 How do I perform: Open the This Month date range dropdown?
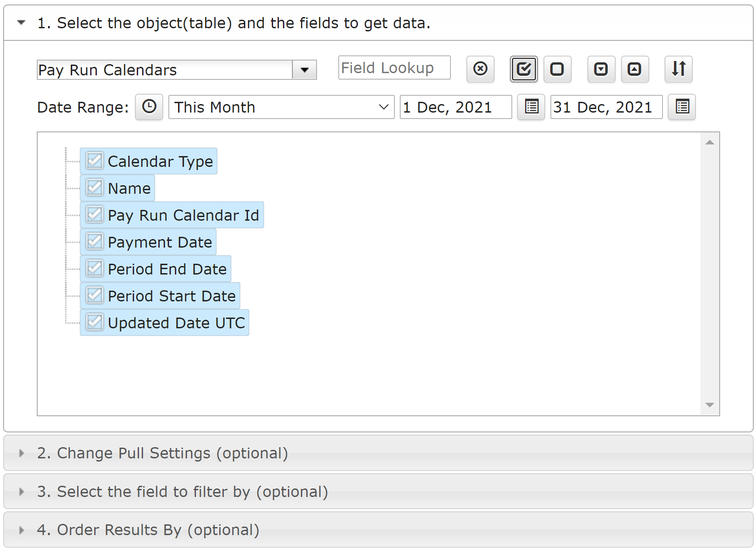tap(281, 107)
